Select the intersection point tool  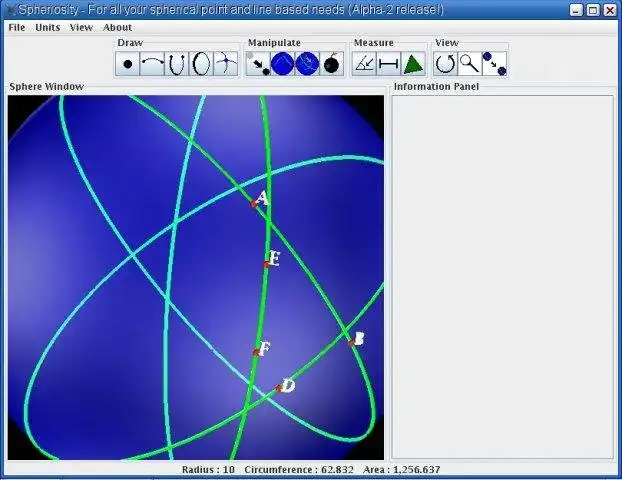coord(226,64)
